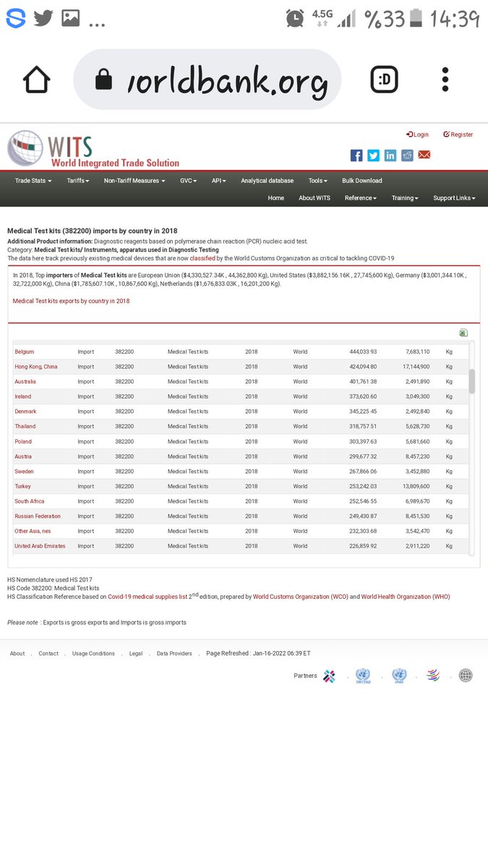488x868 pixels.
Task: Open Usage Conditions footer link
Action: [93, 654]
